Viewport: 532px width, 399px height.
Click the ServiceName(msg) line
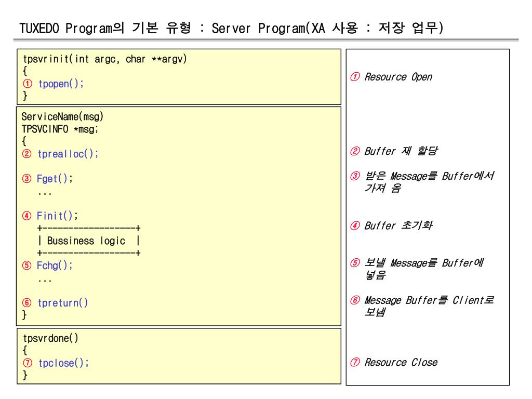pos(62,117)
